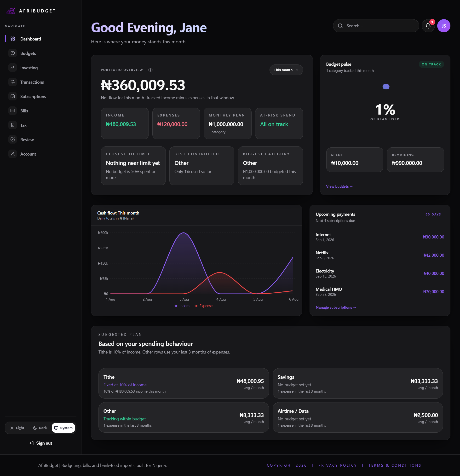
Task: Open Review via its checkmark icon
Action: (13, 139)
